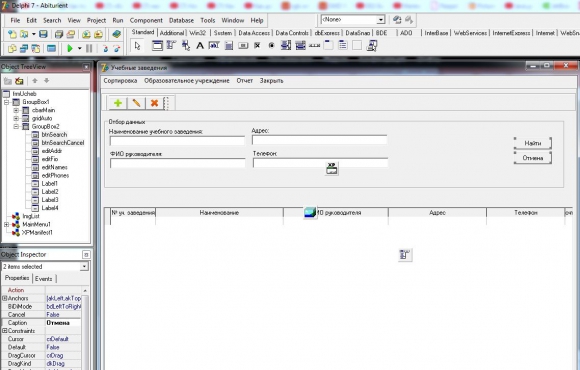Open the Component menu
This screenshot has height=370, width=580.
tap(146, 20)
